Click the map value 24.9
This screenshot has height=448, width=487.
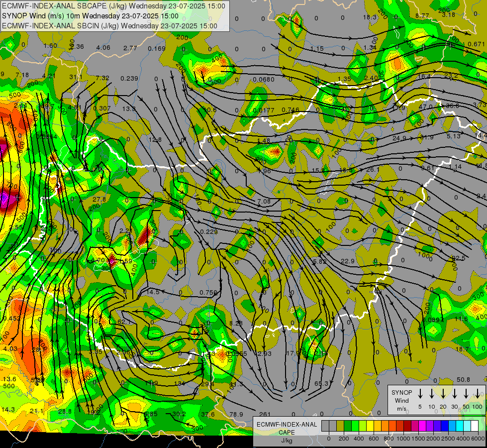[x=399, y=138]
